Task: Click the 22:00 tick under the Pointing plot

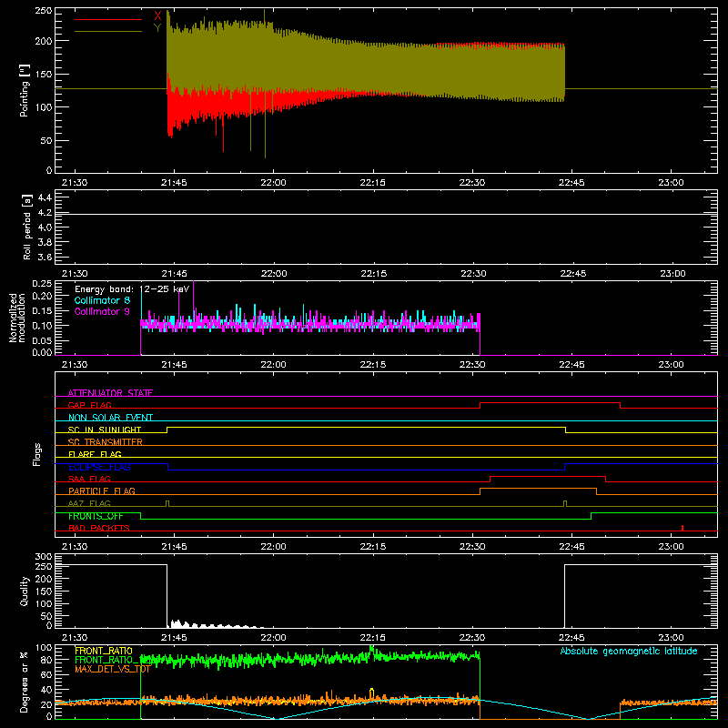Action: [274, 183]
